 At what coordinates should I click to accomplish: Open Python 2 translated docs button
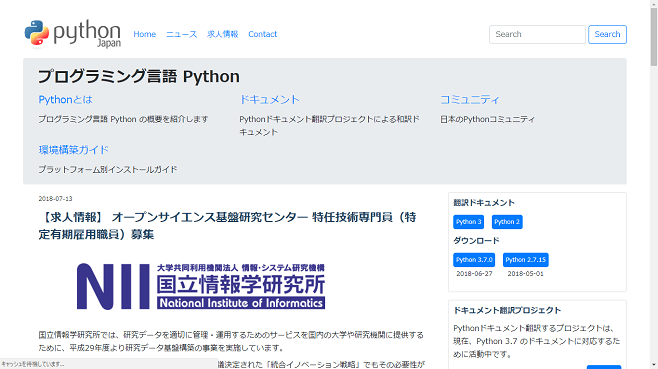tap(507, 222)
